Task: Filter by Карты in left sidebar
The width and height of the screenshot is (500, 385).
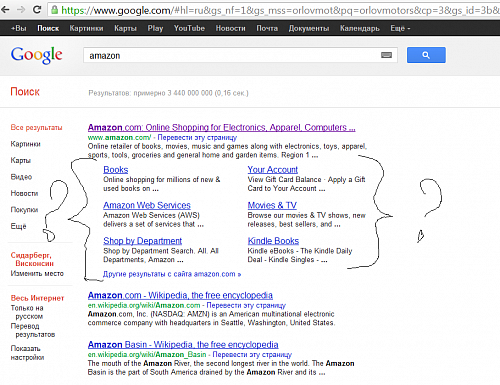Action: tap(21, 160)
